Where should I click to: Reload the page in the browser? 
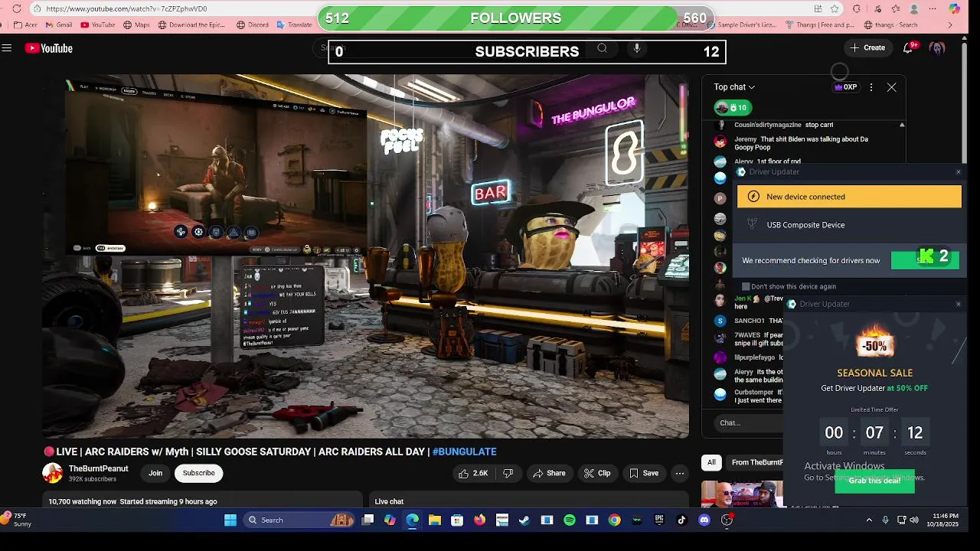click(17, 8)
